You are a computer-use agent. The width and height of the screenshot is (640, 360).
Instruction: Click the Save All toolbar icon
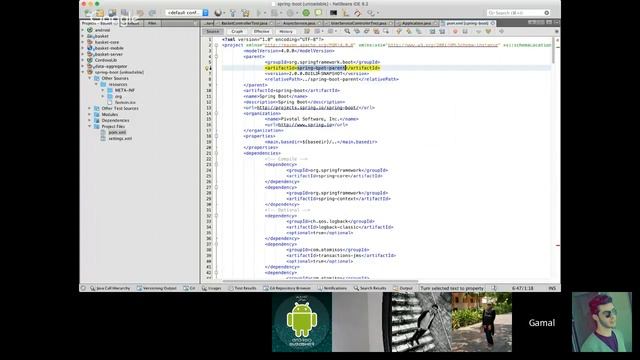(124, 13)
